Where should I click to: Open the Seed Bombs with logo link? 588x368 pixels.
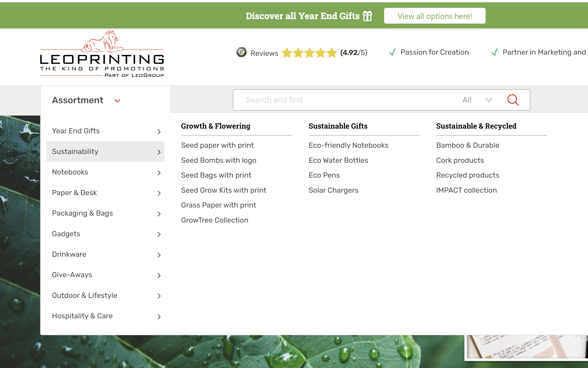[218, 160]
